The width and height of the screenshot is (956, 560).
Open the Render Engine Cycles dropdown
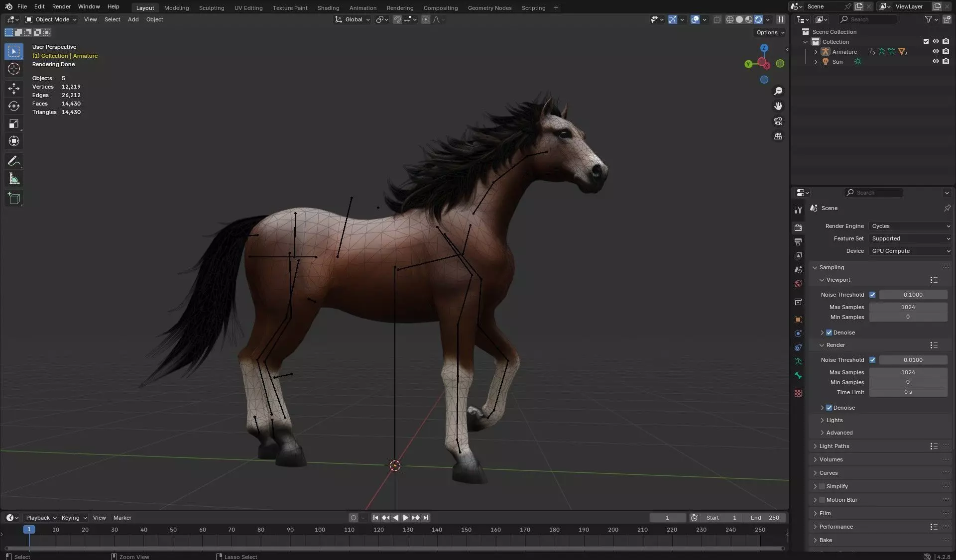pos(910,226)
